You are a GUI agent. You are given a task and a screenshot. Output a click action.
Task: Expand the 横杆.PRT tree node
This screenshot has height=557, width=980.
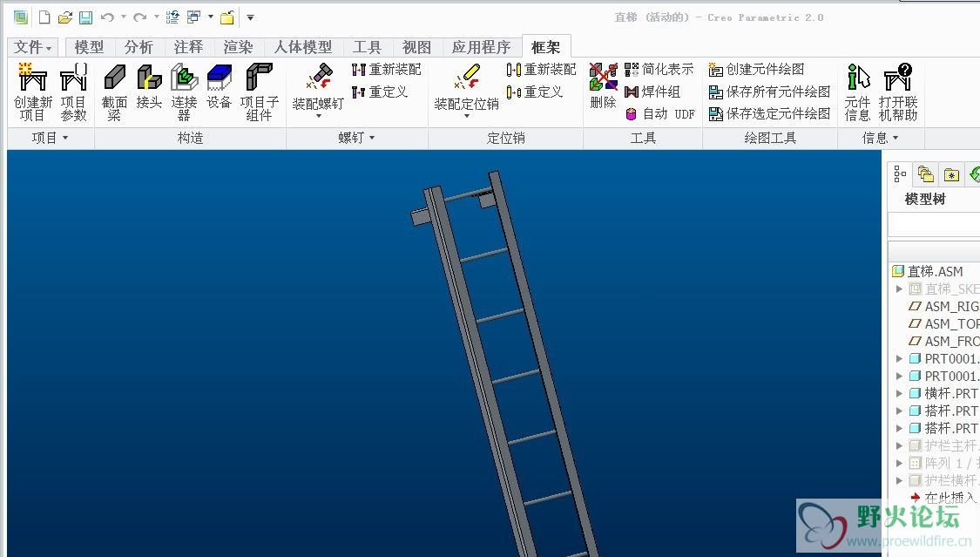click(x=899, y=393)
